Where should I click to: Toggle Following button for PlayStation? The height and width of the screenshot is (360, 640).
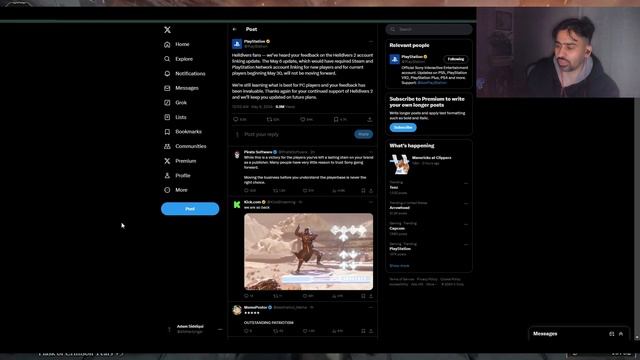point(456,59)
